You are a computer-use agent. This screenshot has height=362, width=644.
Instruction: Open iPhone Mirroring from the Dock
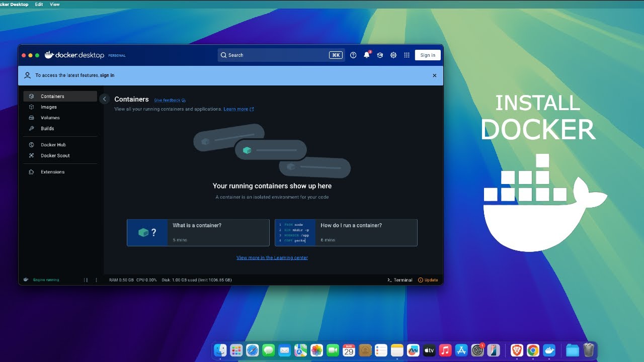(494, 350)
